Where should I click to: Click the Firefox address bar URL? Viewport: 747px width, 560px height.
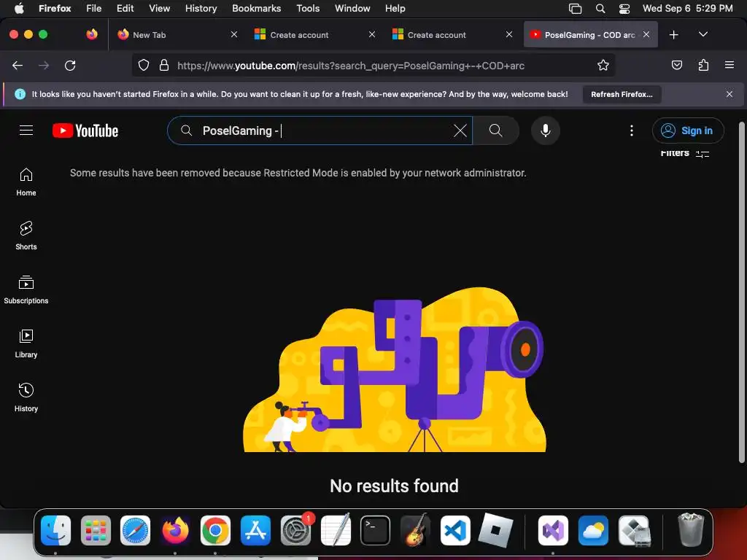click(x=351, y=66)
